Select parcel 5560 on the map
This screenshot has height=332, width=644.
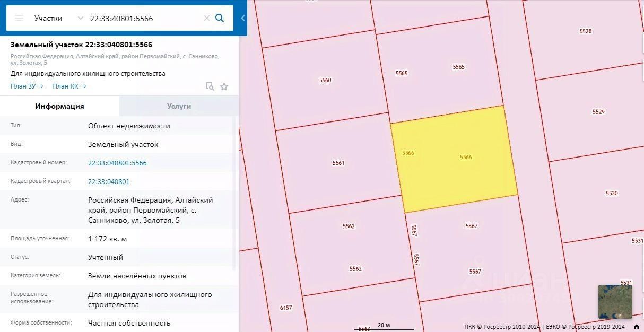coord(325,80)
